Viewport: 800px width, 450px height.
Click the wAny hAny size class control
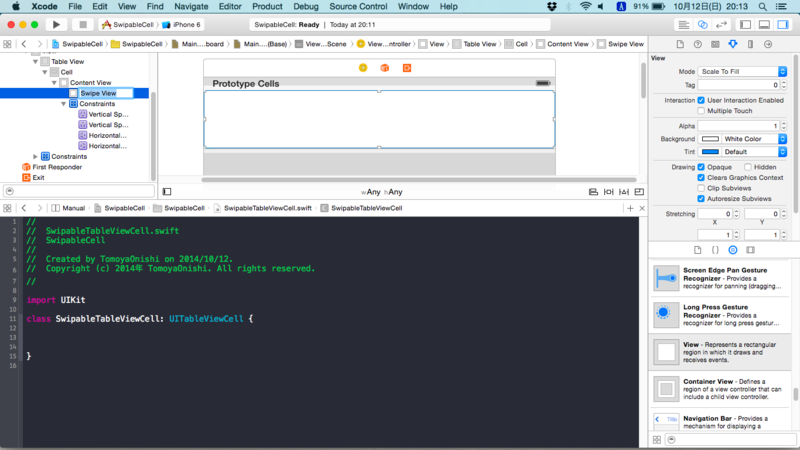pos(382,192)
